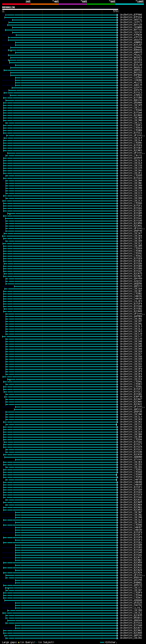Go to the UniRef100_Q6RH11 hit

pos(131,70)
